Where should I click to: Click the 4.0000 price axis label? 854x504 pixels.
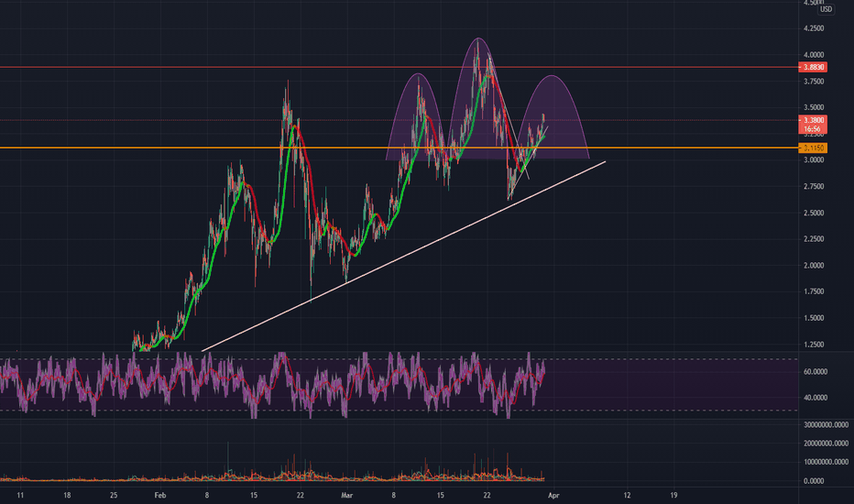813,55
